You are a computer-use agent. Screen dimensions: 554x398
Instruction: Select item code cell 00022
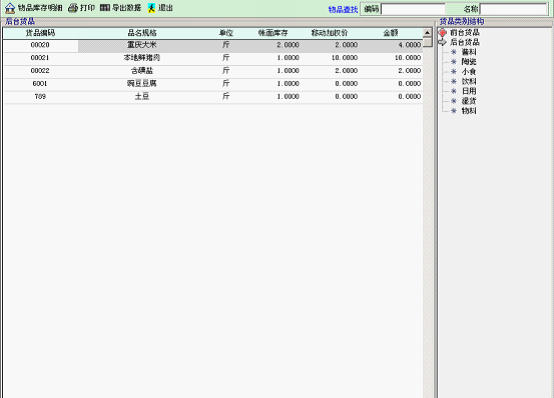click(x=40, y=71)
